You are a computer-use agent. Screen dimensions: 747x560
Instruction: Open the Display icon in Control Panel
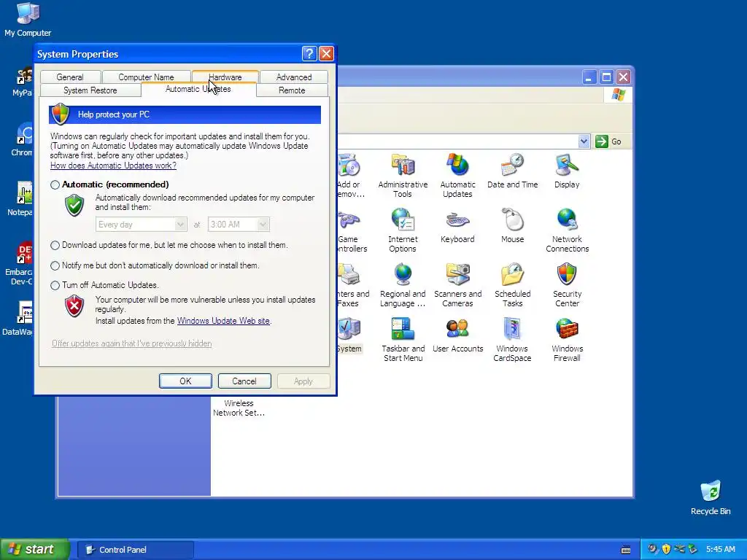(x=566, y=171)
